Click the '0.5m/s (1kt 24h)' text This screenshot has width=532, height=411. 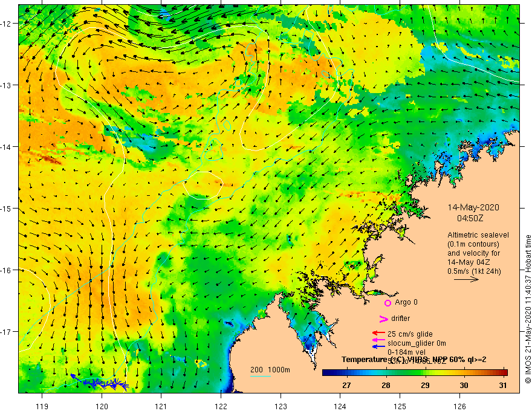click(x=474, y=271)
